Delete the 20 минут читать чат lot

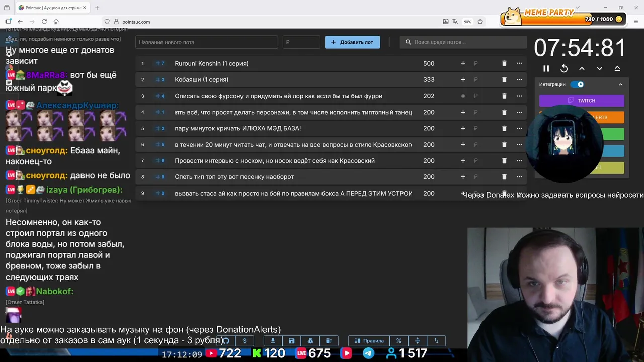504,144
